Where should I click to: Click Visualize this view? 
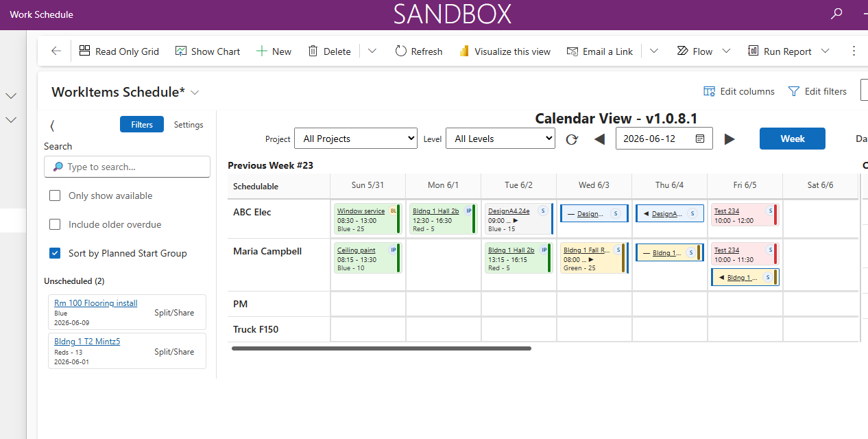pyautogui.click(x=504, y=51)
